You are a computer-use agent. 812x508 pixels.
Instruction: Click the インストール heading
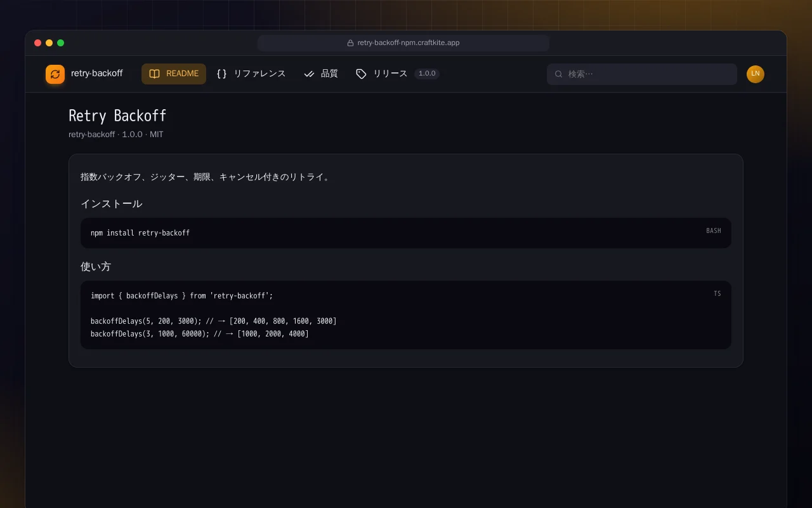coord(112,204)
